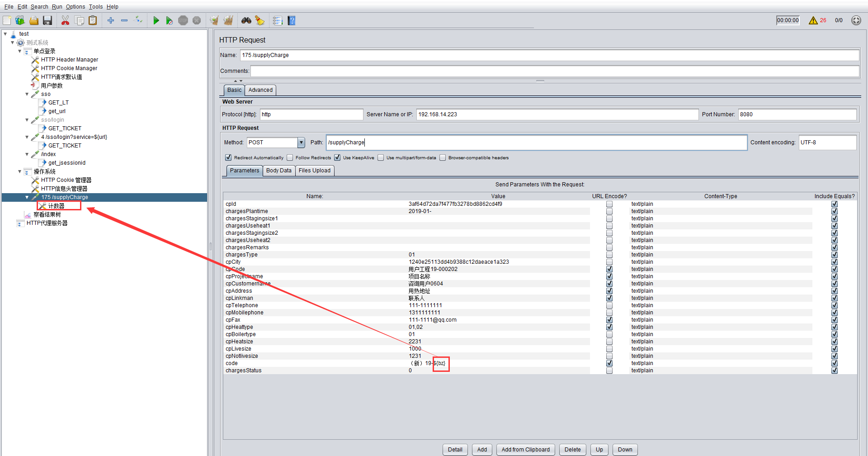868x456 pixels.
Task: Open the Function Helper dialog icon
Action: (x=278, y=20)
